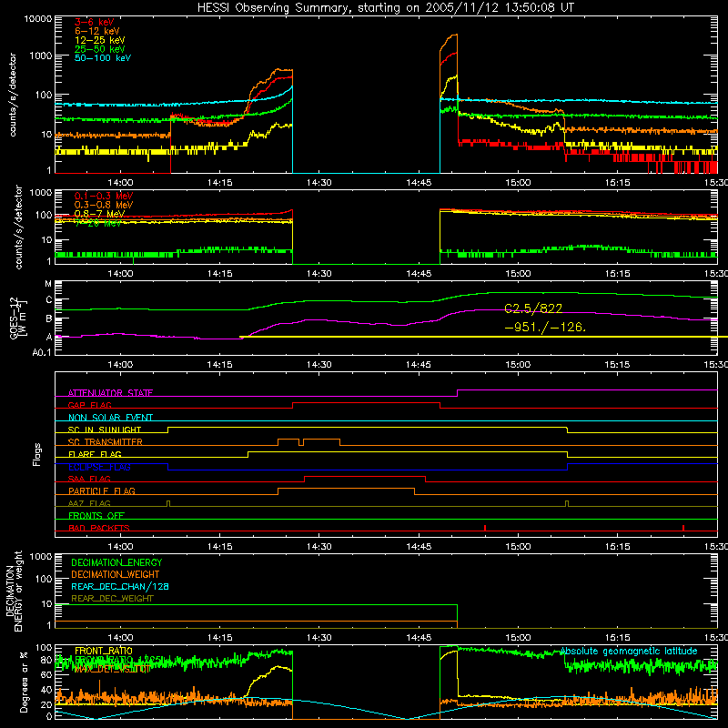The height and width of the screenshot is (728, 728).
Task: Click the 15:00 time label under GOES panel
Action: [518, 365]
